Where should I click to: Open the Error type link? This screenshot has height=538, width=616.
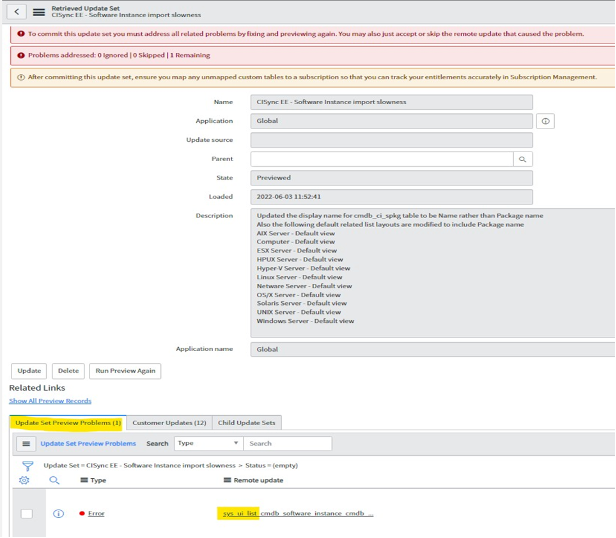coord(96,514)
